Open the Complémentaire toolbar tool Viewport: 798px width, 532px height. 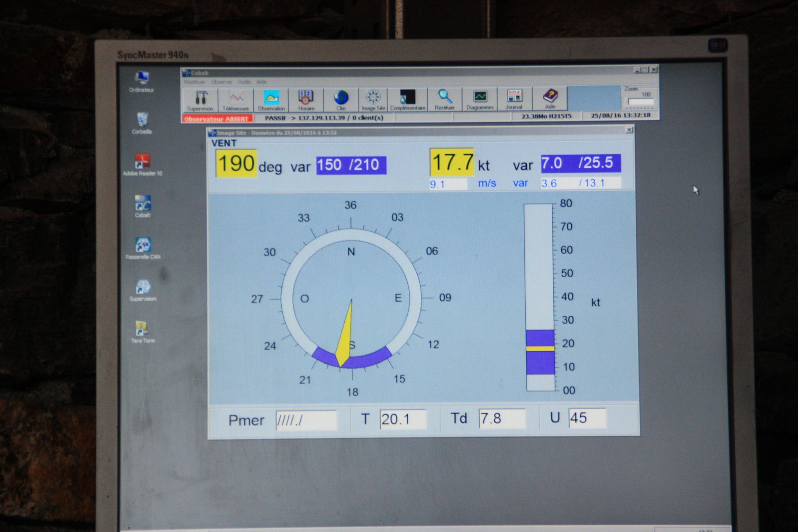click(408, 100)
